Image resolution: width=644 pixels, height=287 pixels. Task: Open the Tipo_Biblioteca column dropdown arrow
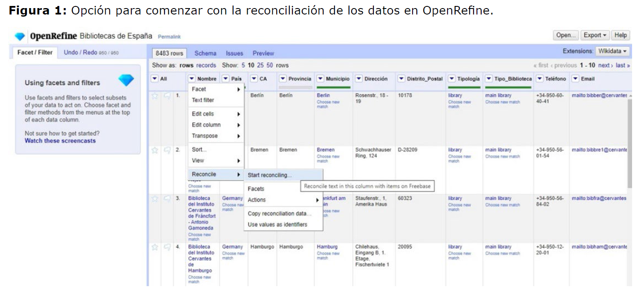point(489,79)
